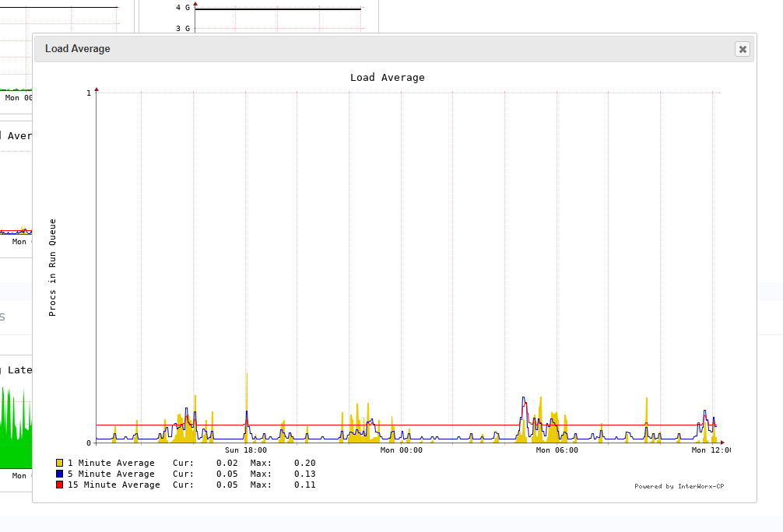Click the red horizontal 15-minute average line

coord(467,425)
